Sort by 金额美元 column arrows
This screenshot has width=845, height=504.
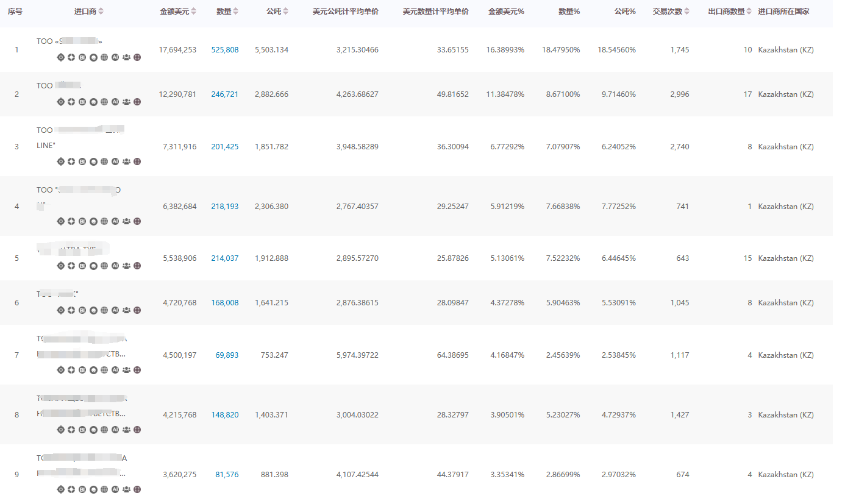(x=194, y=12)
